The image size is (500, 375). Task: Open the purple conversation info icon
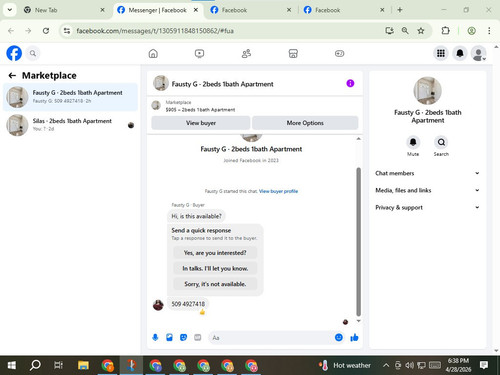350,83
